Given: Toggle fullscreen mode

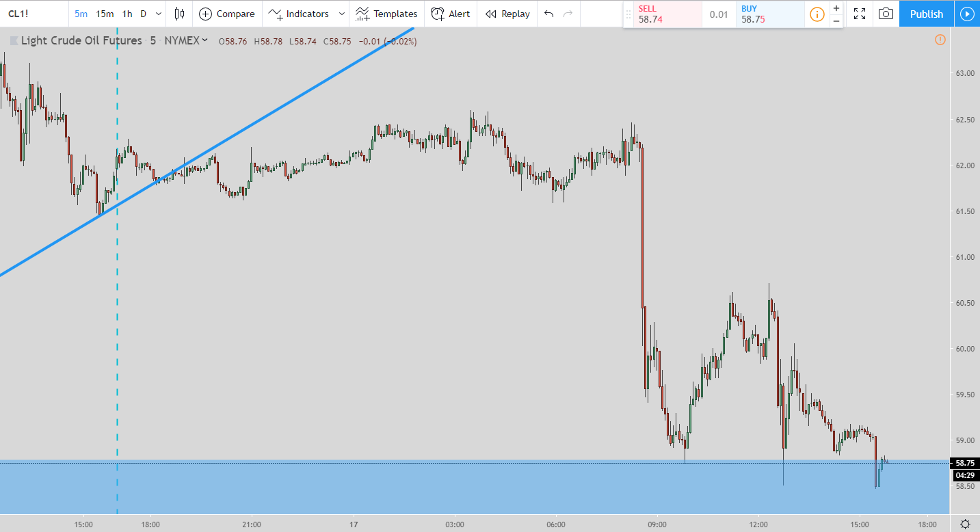Looking at the screenshot, I should [860, 14].
